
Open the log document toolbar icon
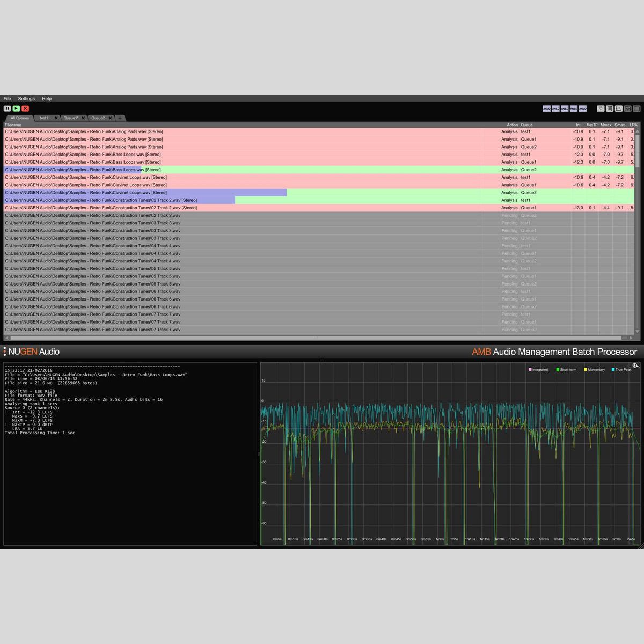[x=610, y=108]
